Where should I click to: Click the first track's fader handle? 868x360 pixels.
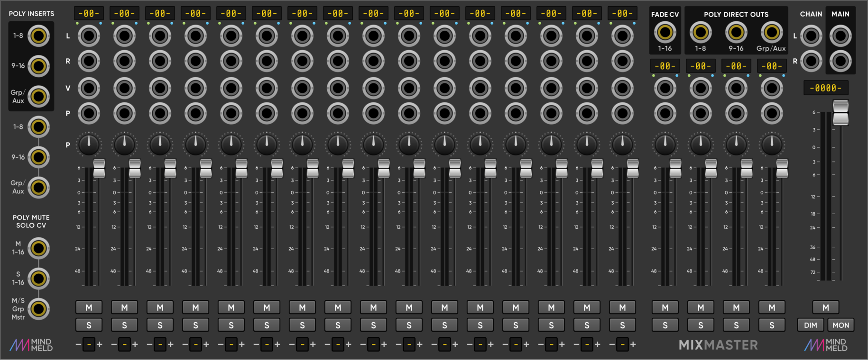99,169
